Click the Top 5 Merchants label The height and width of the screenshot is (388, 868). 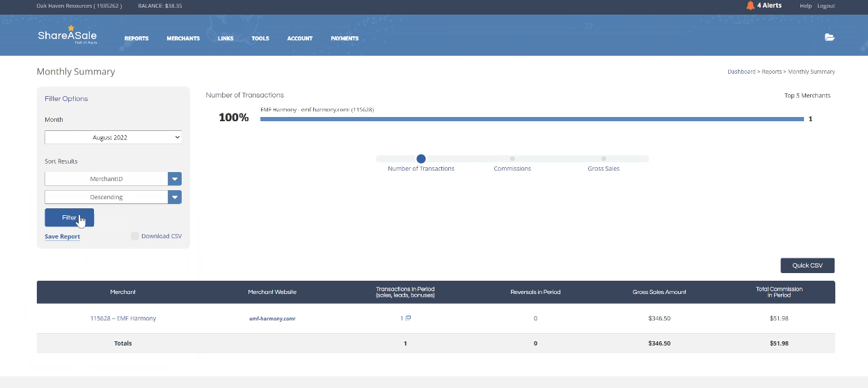(807, 95)
